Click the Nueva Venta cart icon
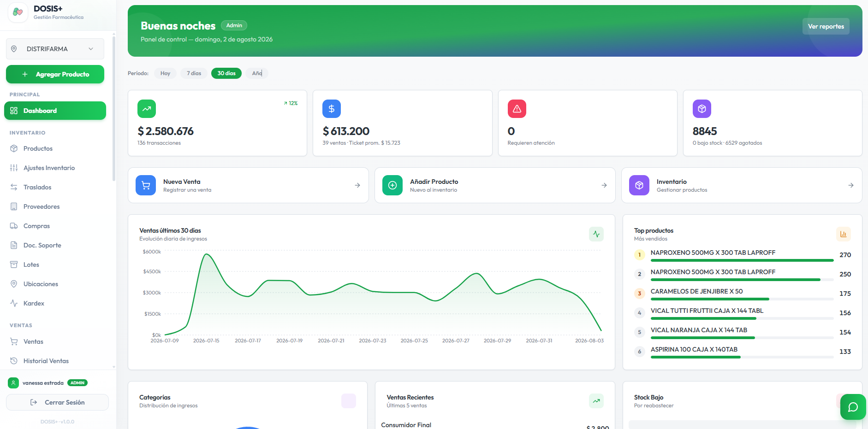The height and width of the screenshot is (429, 868). pyautogui.click(x=146, y=185)
